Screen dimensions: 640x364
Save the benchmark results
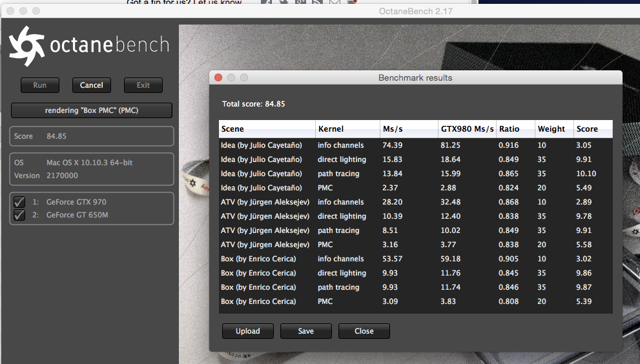[305, 331]
